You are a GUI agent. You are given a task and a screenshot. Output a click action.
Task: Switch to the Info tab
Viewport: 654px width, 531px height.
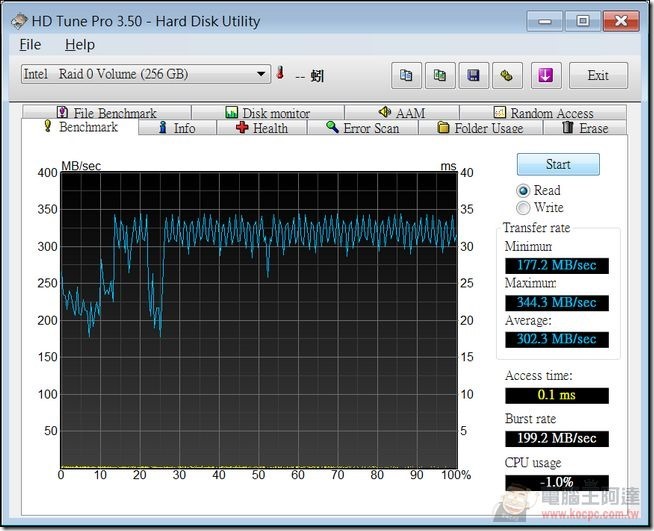pos(177,128)
